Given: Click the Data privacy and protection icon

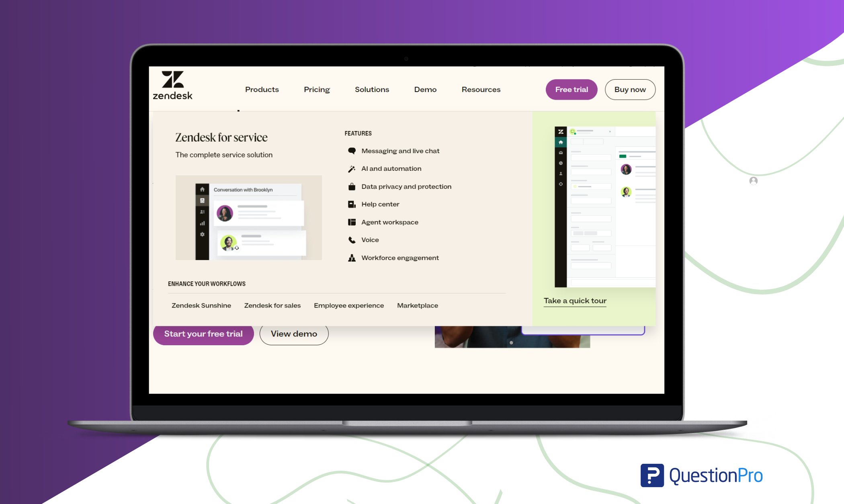Looking at the screenshot, I should [350, 186].
